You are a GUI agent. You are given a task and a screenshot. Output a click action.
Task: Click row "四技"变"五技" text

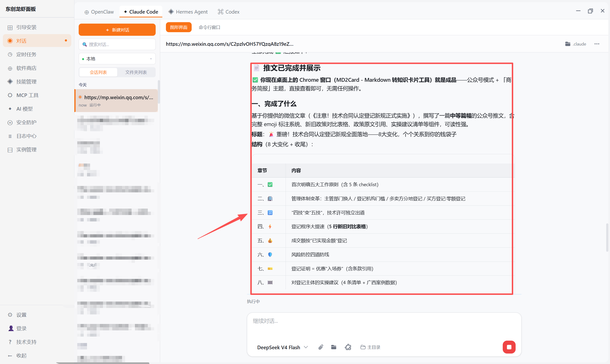(328, 212)
